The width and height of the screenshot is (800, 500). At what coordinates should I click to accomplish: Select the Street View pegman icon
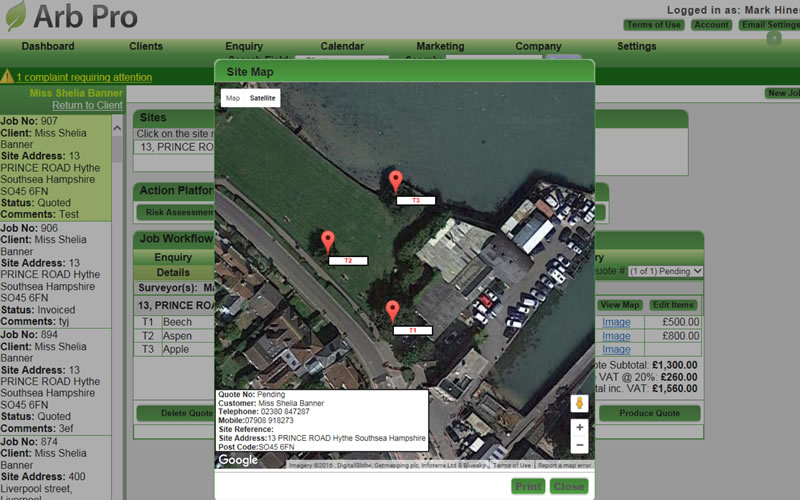point(579,403)
